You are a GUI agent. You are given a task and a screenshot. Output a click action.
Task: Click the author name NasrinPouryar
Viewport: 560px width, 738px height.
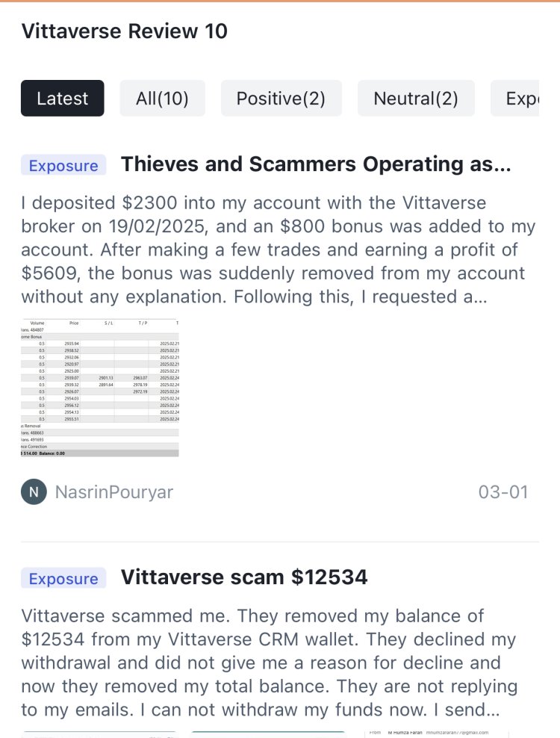pyautogui.click(x=113, y=492)
